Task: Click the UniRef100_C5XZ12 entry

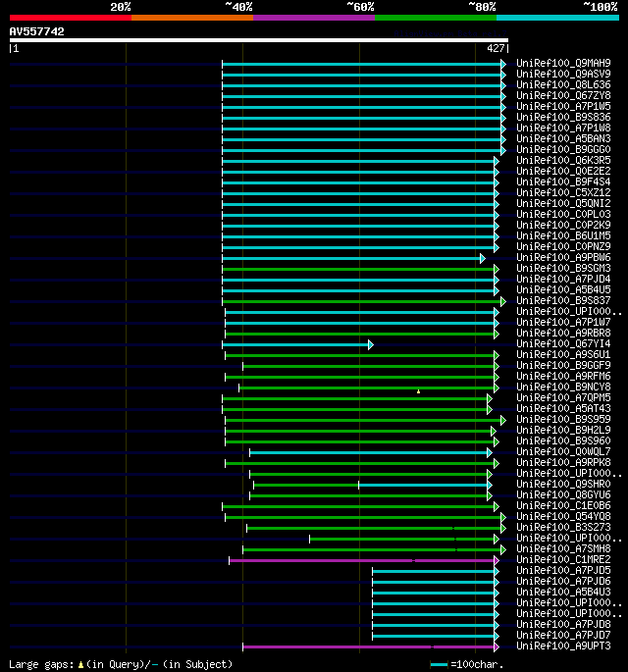Action: click(x=563, y=192)
